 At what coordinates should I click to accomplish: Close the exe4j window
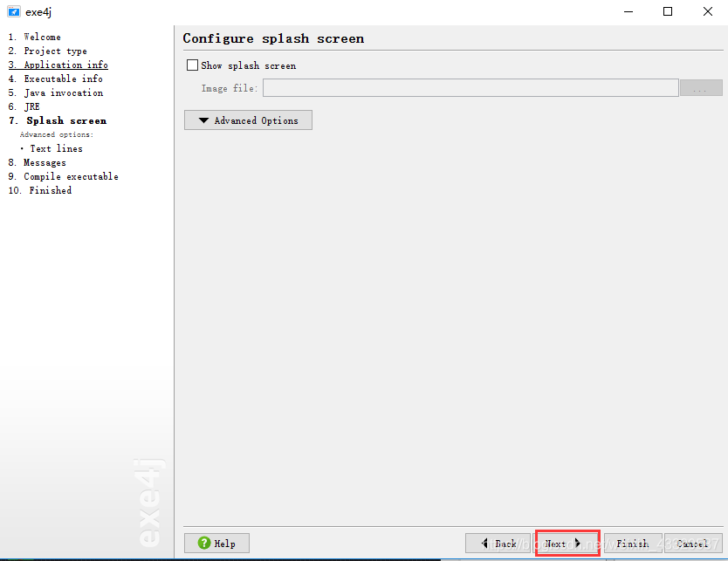[x=708, y=11]
